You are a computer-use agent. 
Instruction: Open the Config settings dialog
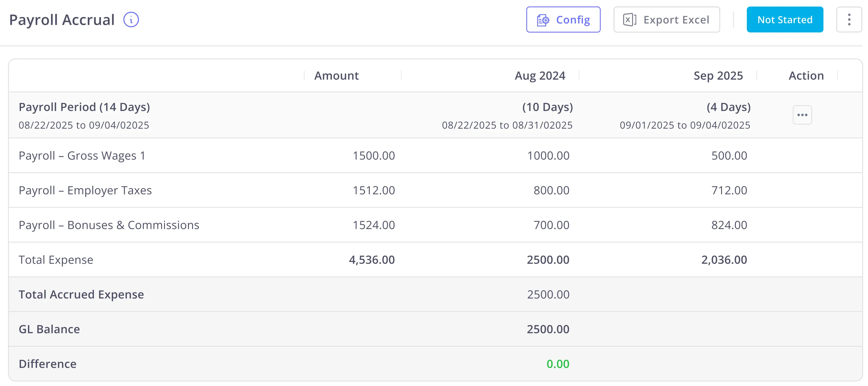[563, 19]
